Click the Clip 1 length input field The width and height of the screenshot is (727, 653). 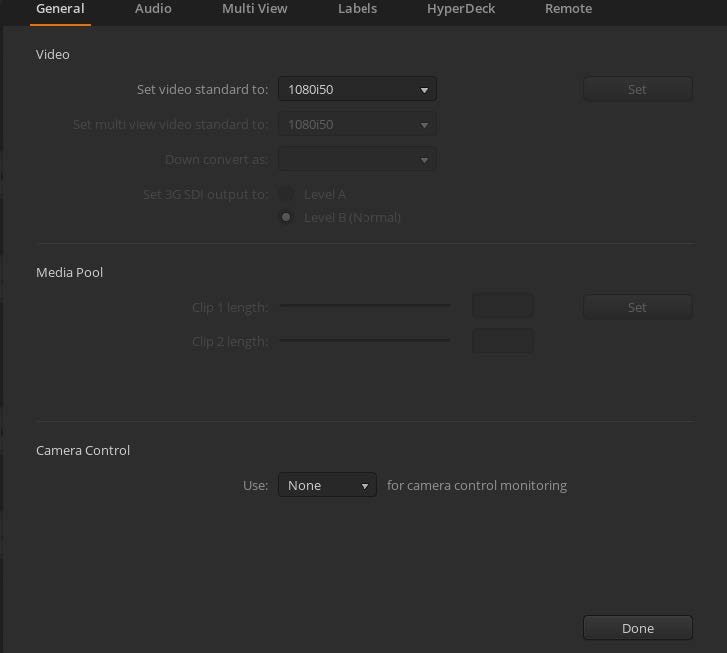coord(502,307)
